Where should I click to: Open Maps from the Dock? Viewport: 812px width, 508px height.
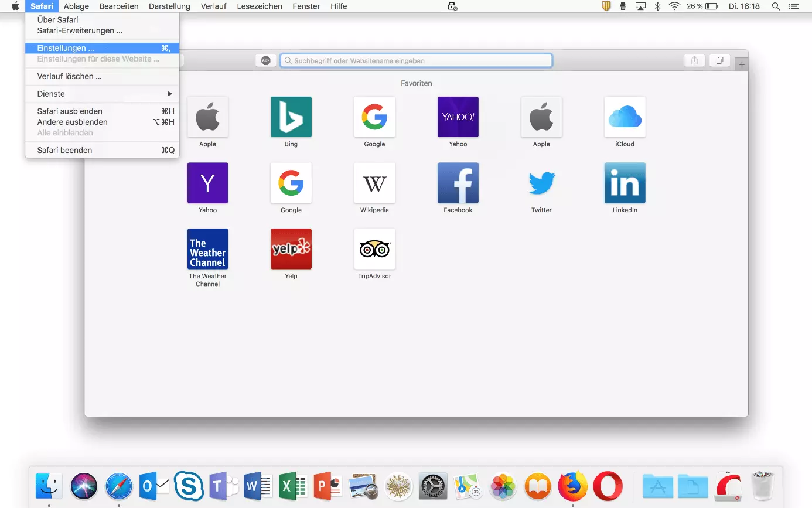[x=468, y=486]
